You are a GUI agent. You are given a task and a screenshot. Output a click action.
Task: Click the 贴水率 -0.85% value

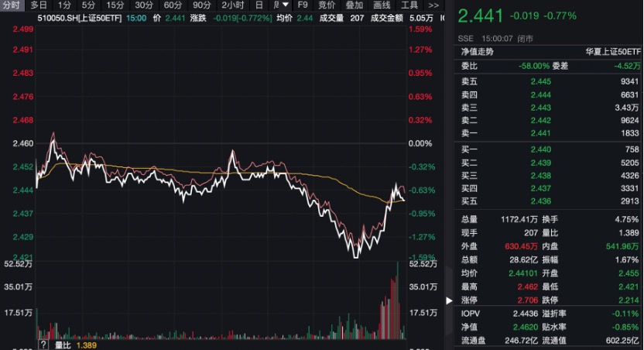[x=625, y=327]
